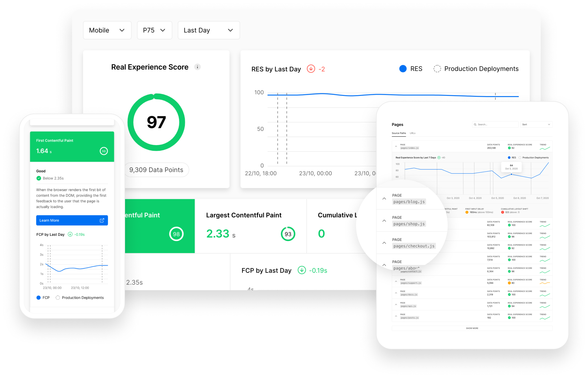Toggle the RES series in chart legend
Viewport: 588px width, 378px height.
[410, 69]
